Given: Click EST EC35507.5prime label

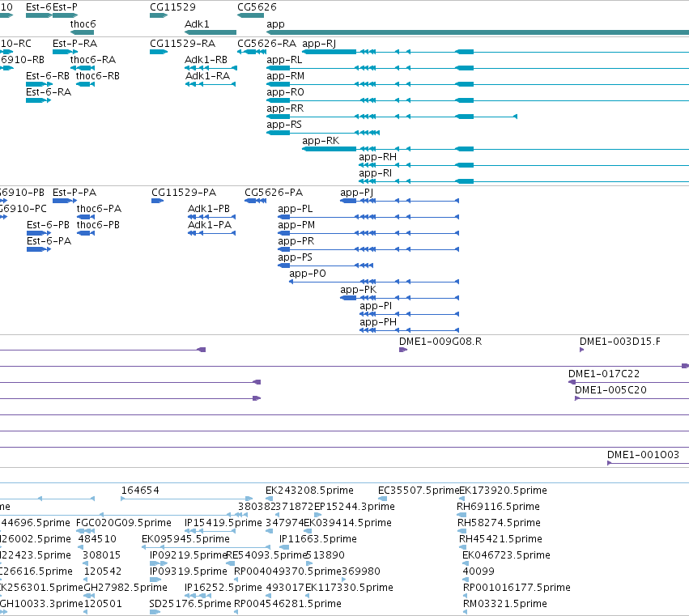Looking at the screenshot, I should tap(419, 491).
